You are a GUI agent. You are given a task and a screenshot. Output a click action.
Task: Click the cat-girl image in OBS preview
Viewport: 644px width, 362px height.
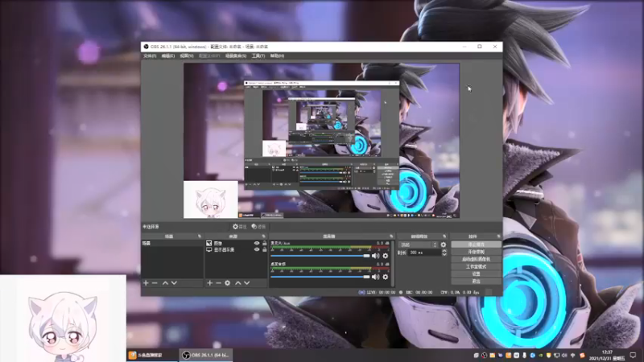point(211,200)
